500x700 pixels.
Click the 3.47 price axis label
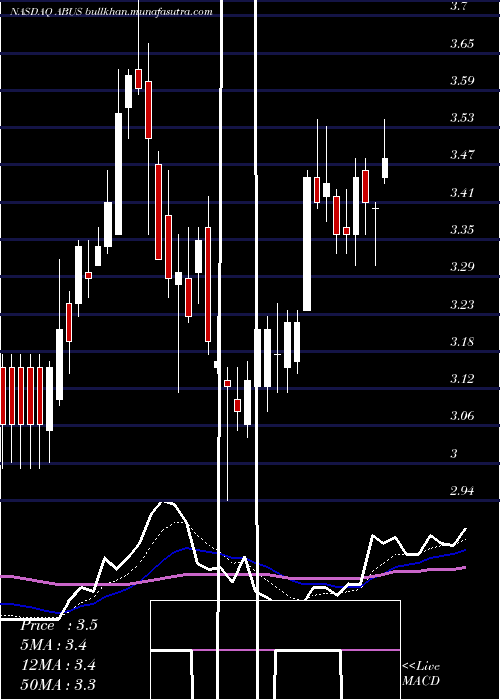click(461, 155)
